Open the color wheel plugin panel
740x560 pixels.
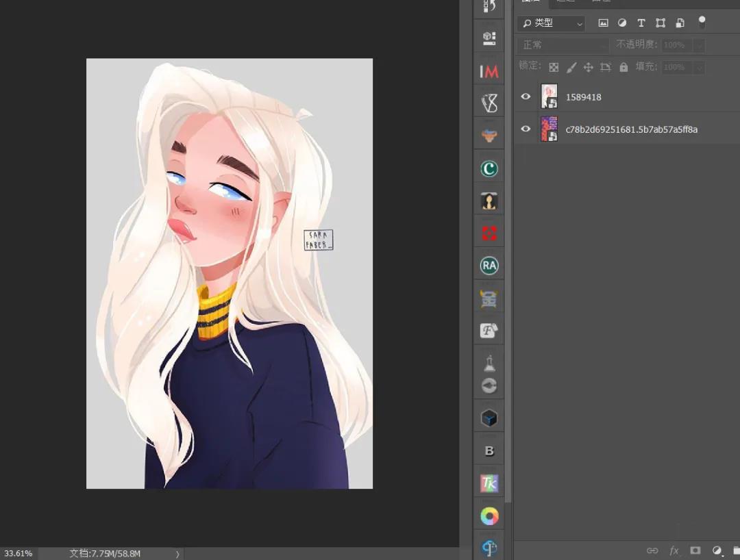pyautogui.click(x=489, y=516)
